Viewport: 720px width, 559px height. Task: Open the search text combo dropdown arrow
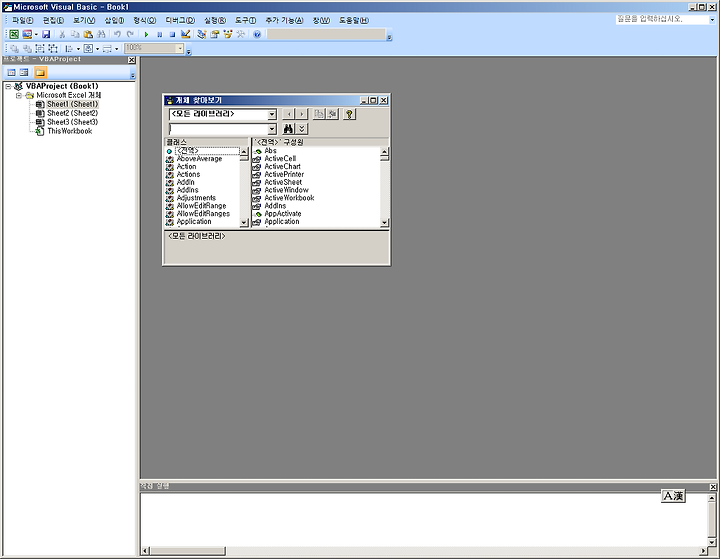click(x=272, y=129)
